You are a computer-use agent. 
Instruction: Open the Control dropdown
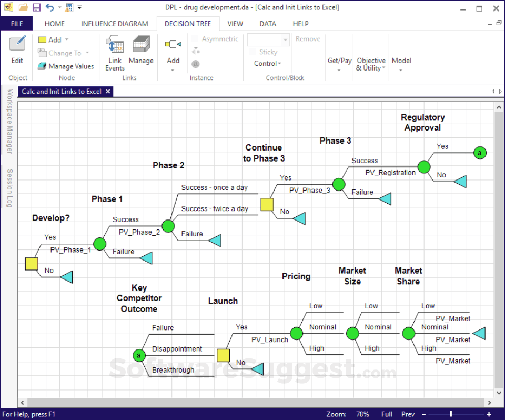click(x=268, y=63)
